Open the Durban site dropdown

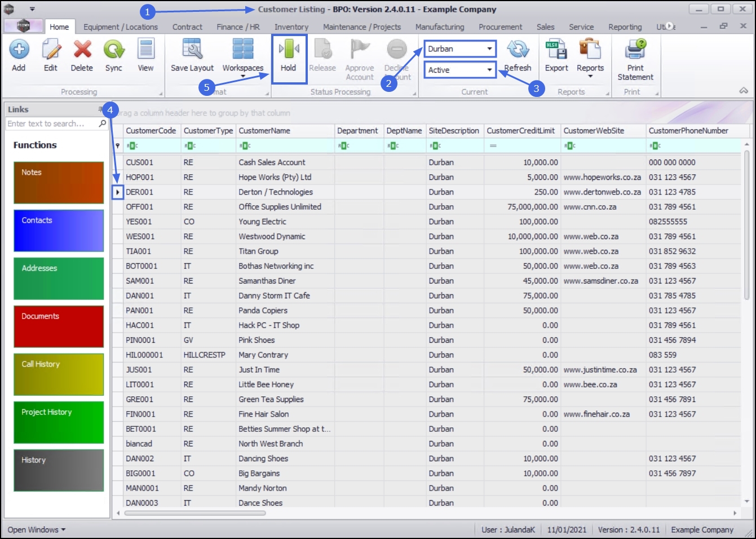click(x=460, y=48)
